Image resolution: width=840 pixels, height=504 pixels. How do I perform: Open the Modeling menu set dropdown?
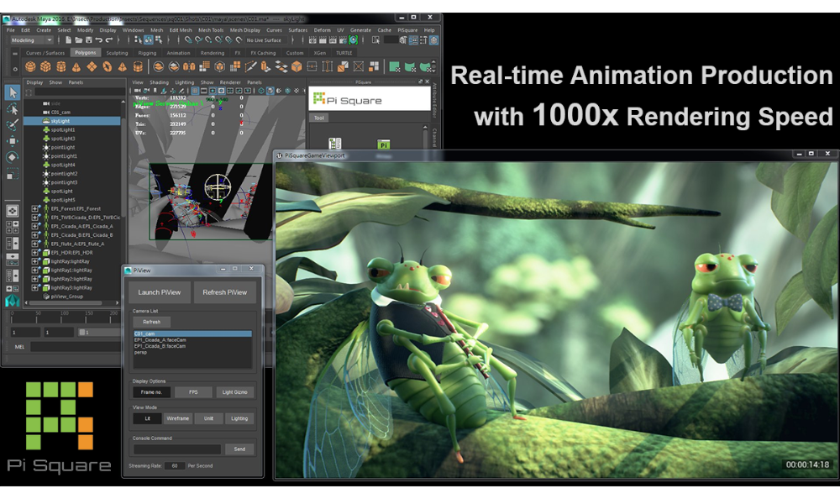click(x=32, y=39)
